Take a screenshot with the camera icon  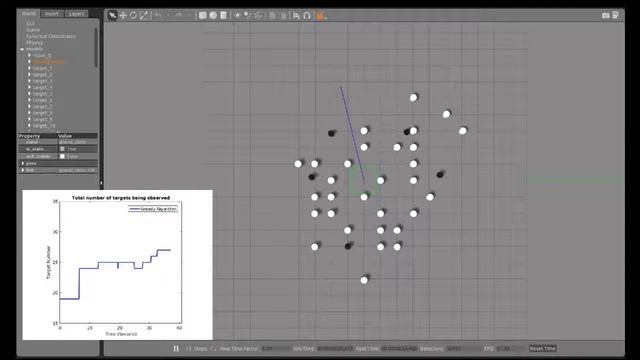pyautogui.click(x=606, y=15)
